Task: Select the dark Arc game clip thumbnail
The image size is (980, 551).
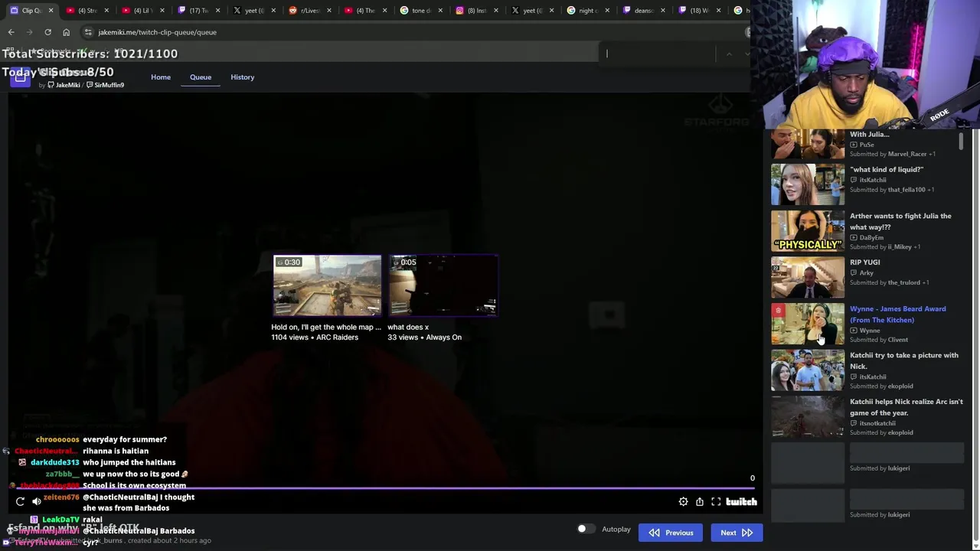Action: tap(808, 416)
